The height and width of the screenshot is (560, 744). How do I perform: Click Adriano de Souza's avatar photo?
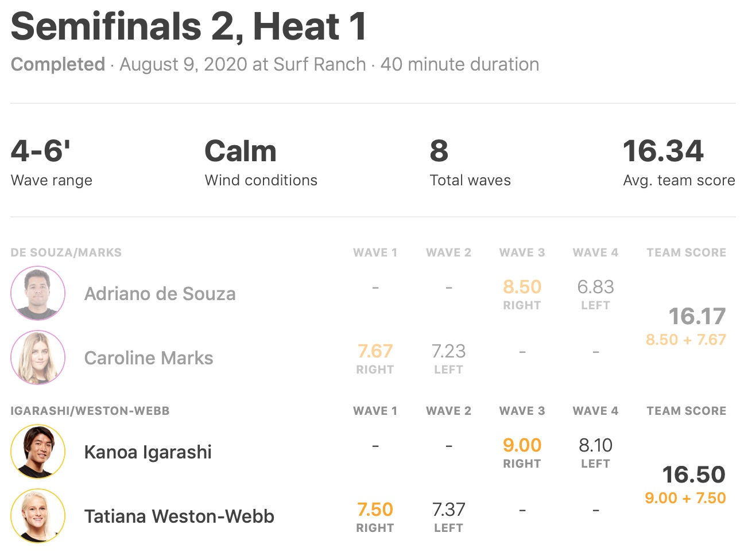click(x=38, y=293)
